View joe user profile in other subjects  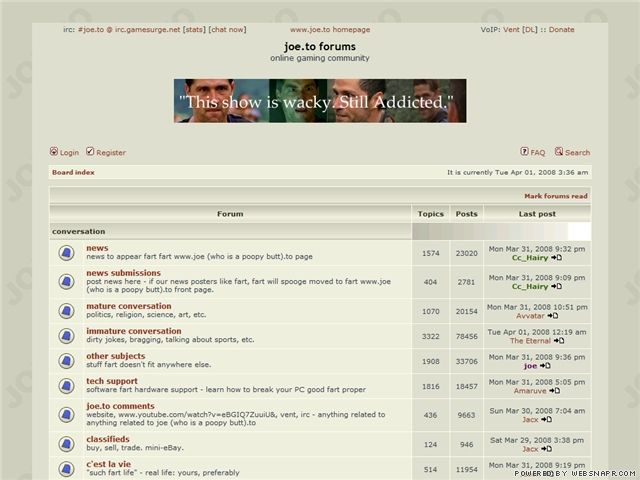click(530, 366)
